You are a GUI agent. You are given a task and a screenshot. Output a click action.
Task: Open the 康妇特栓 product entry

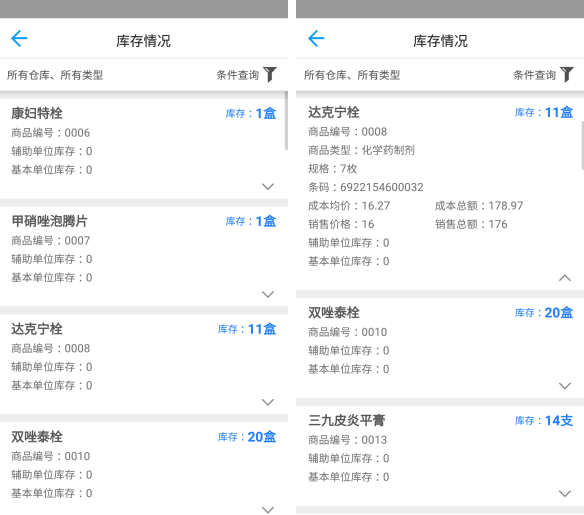pos(144,148)
